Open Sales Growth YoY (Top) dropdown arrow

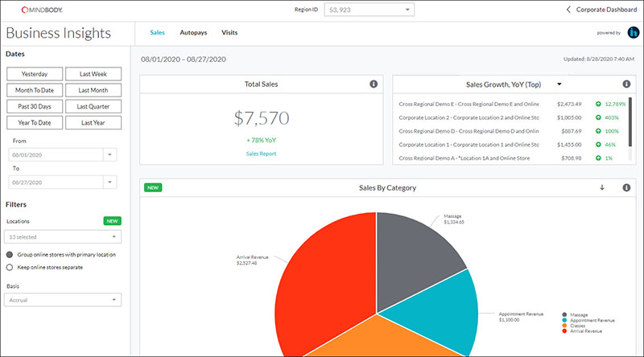click(x=559, y=84)
